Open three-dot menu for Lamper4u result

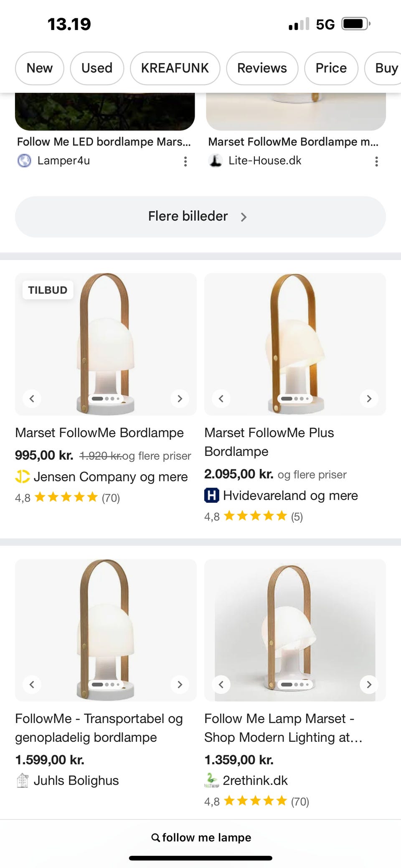click(x=185, y=162)
